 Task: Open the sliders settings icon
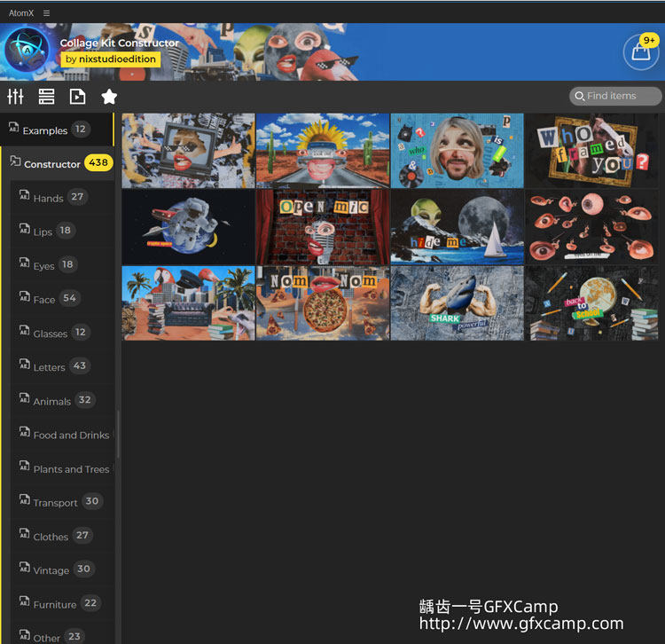pos(15,97)
